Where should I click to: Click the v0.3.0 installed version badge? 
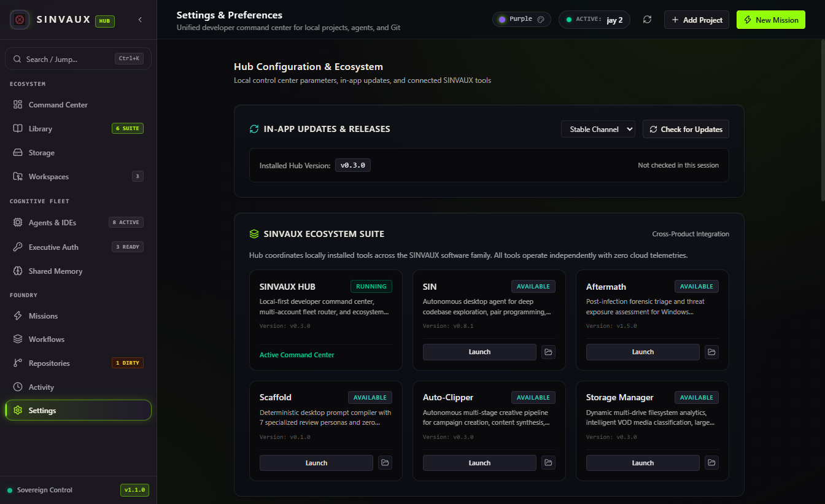(353, 165)
